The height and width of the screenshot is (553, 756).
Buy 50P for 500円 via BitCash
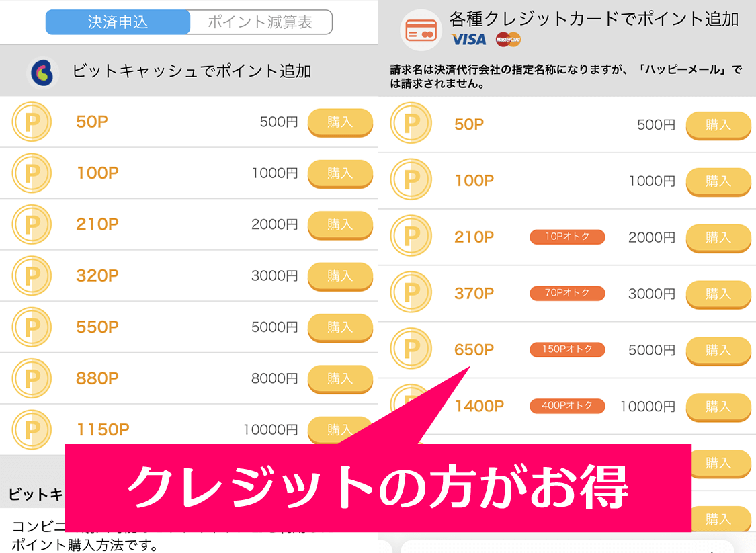click(340, 122)
